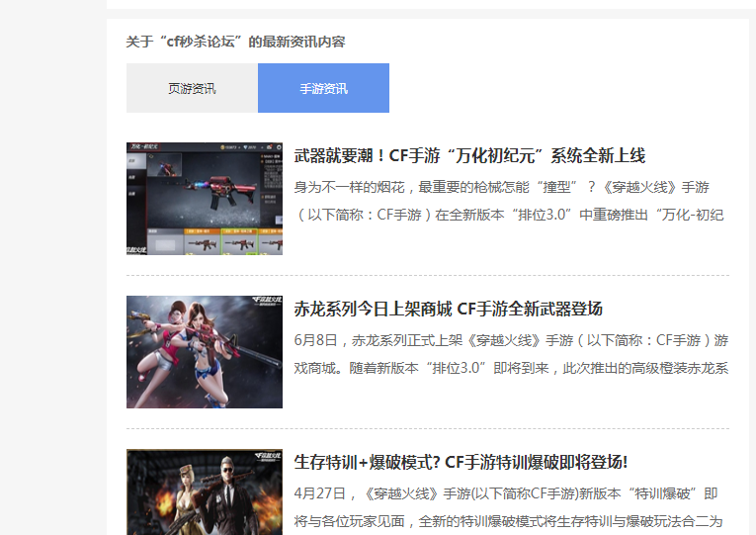Open article 武器就要潮！CF手游"万化初纪元"系统全新上线
The height and width of the screenshot is (535, 756).
(469, 156)
